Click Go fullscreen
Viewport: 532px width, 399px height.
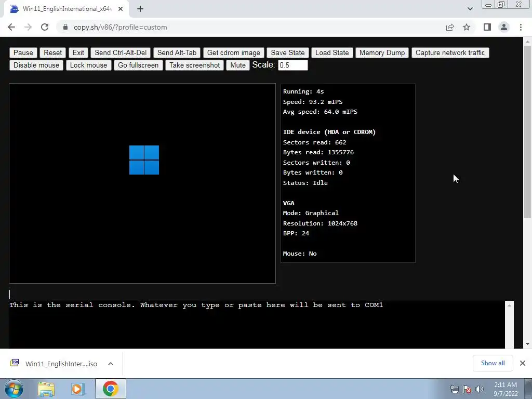[x=138, y=65]
